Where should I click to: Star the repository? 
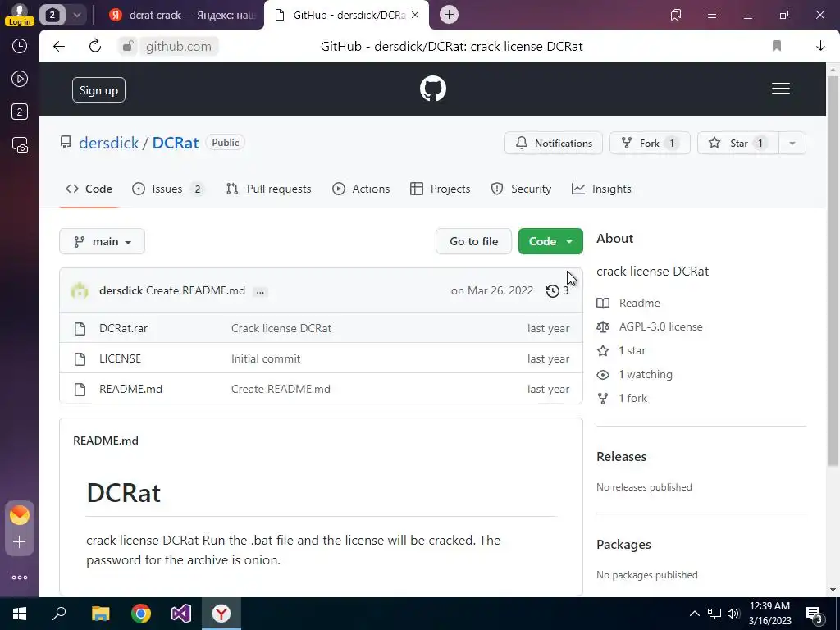tap(737, 143)
